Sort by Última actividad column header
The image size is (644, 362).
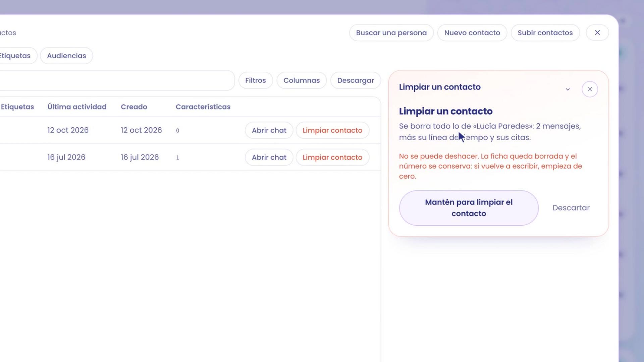click(x=77, y=107)
